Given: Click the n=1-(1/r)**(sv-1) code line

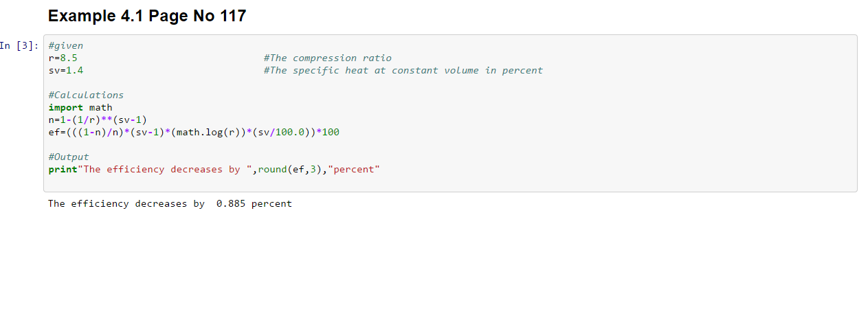Looking at the screenshot, I should pos(98,120).
